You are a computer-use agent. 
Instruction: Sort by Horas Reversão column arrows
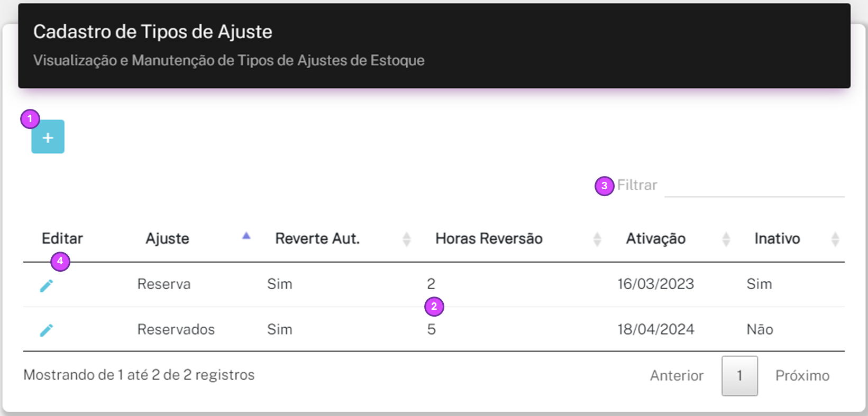(x=597, y=239)
